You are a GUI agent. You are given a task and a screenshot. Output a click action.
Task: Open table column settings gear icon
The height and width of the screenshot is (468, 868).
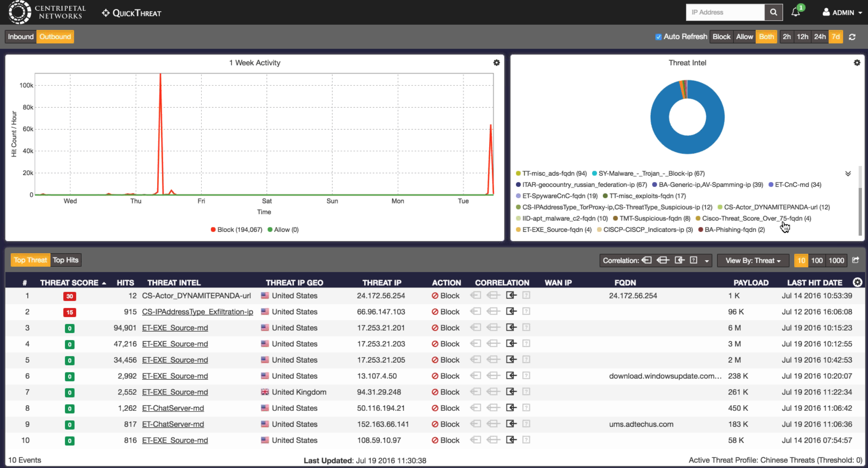click(x=858, y=282)
